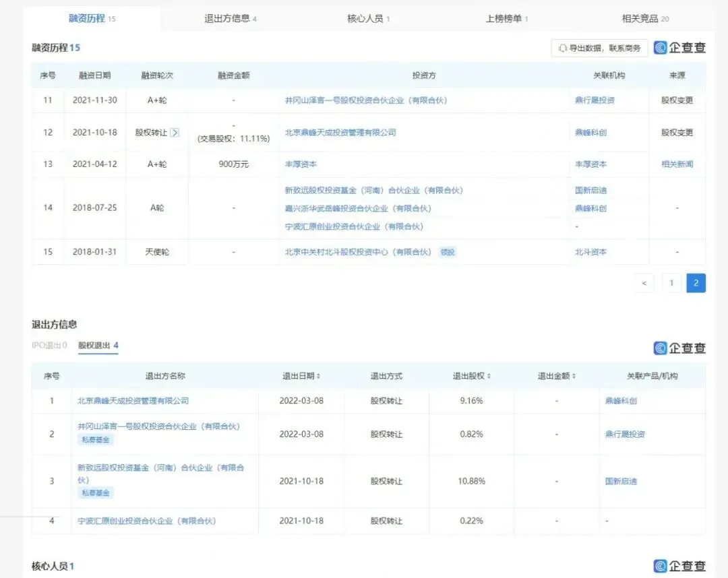This screenshot has width=728, height=578.
Task: Open 北斗资本 related institution link
Action: (590, 252)
